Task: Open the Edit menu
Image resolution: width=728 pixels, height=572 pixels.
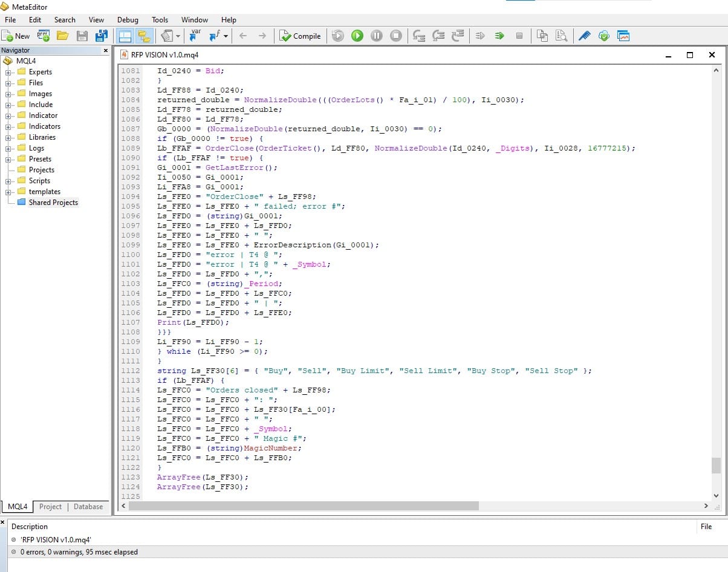Action: point(35,19)
